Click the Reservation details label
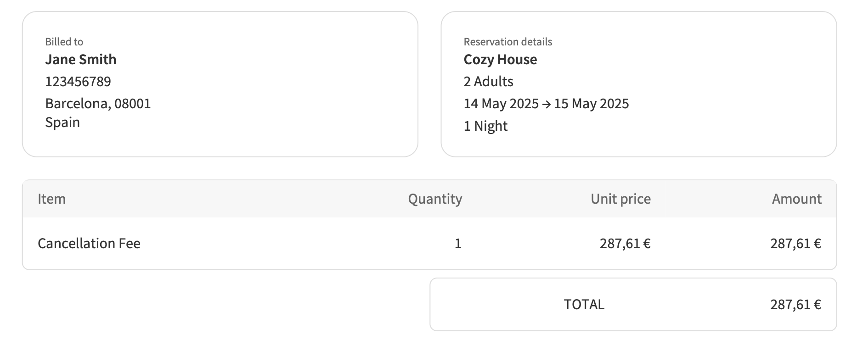This screenshot has height=345, width=868. point(508,42)
